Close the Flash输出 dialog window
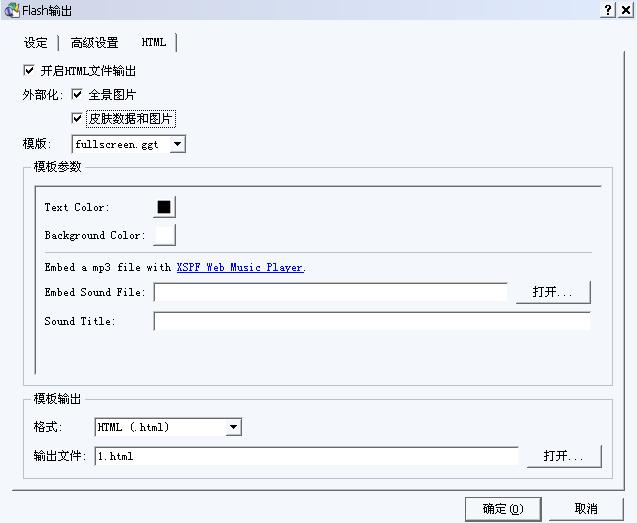Viewport: 638px width, 523px height. [x=626, y=10]
